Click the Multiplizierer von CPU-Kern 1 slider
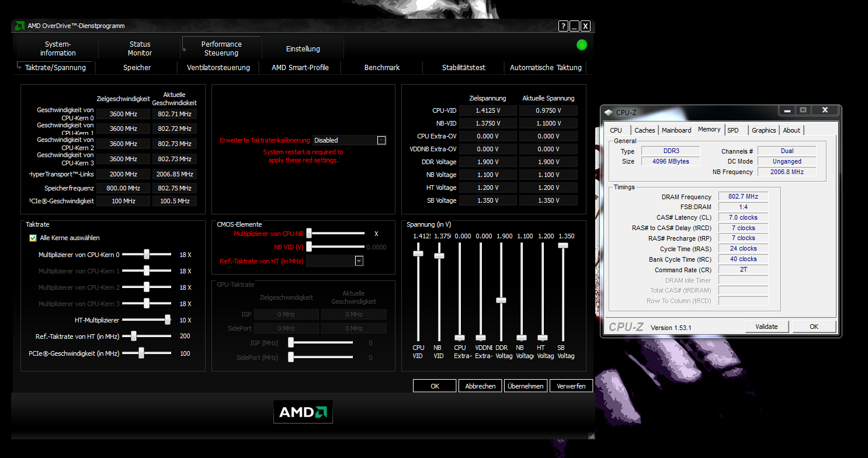Viewport: 868px width, 458px height. [x=147, y=270]
